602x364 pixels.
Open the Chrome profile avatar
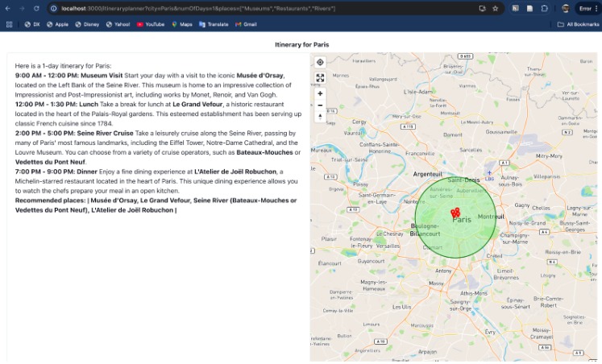(565, 8)
